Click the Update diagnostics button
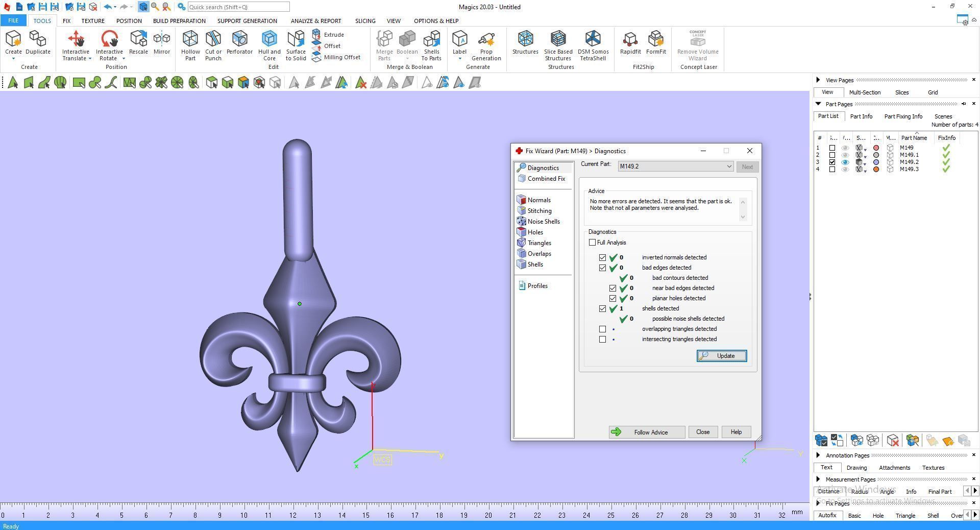Image resolution: width=980 pixels, height=530 pixels. point(721,356)
